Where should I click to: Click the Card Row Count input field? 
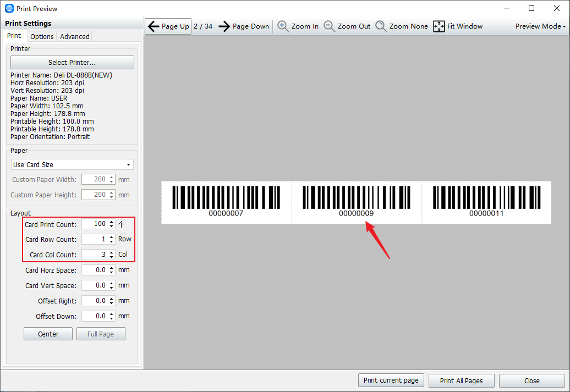coord(95,239)
